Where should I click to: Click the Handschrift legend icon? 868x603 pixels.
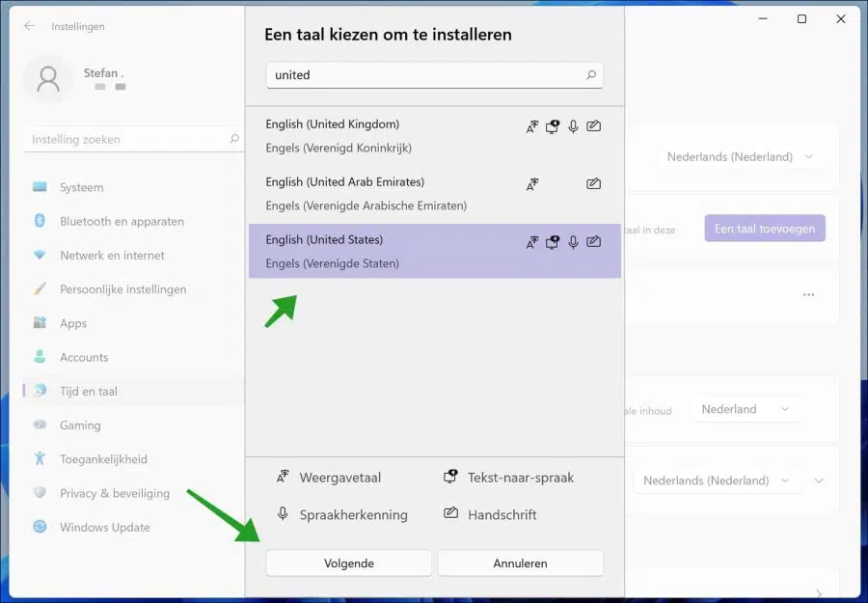click(x=450, y=512)
